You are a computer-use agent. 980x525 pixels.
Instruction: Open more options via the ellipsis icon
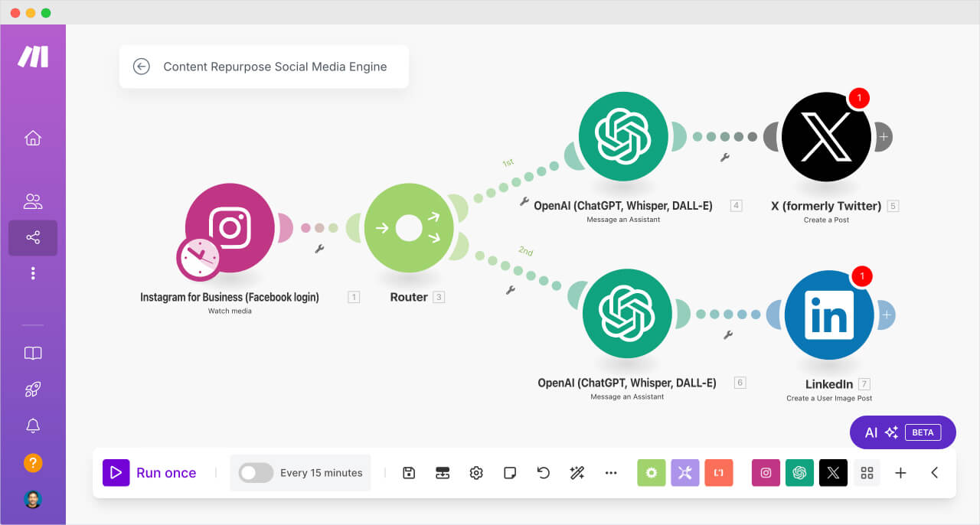pos(611,473)
